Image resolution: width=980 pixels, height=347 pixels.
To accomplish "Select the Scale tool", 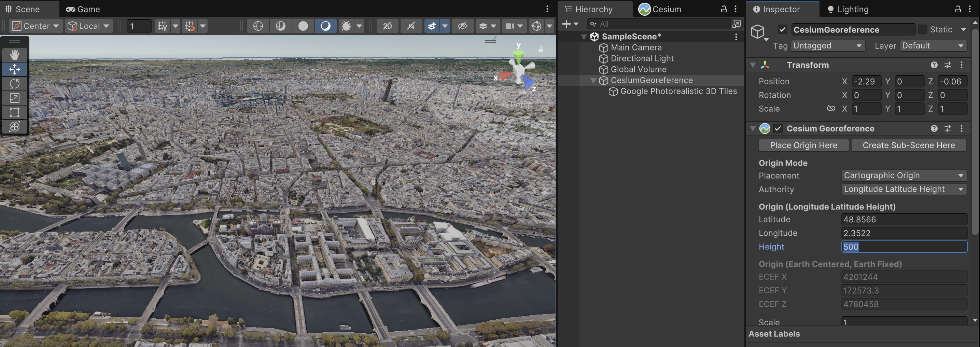I will pos(14,98).
